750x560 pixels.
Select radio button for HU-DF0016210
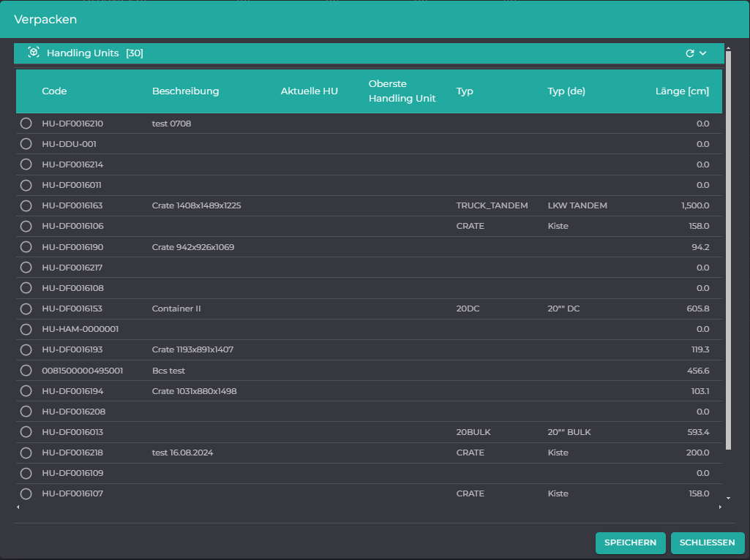tap(26, 124)
